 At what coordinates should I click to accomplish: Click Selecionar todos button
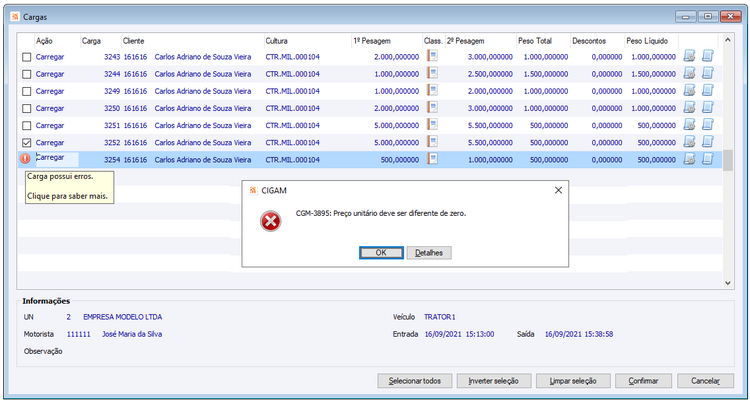tap(414, 381)
